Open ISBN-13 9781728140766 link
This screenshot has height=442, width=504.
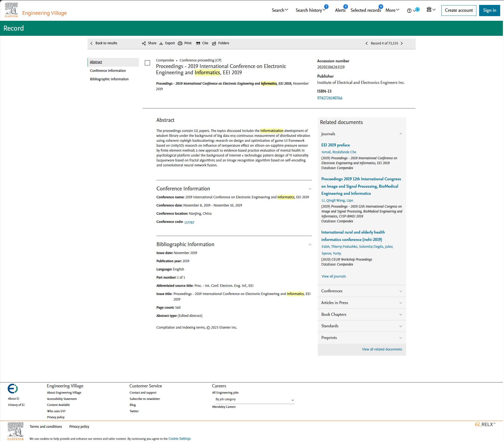(330, 98)
